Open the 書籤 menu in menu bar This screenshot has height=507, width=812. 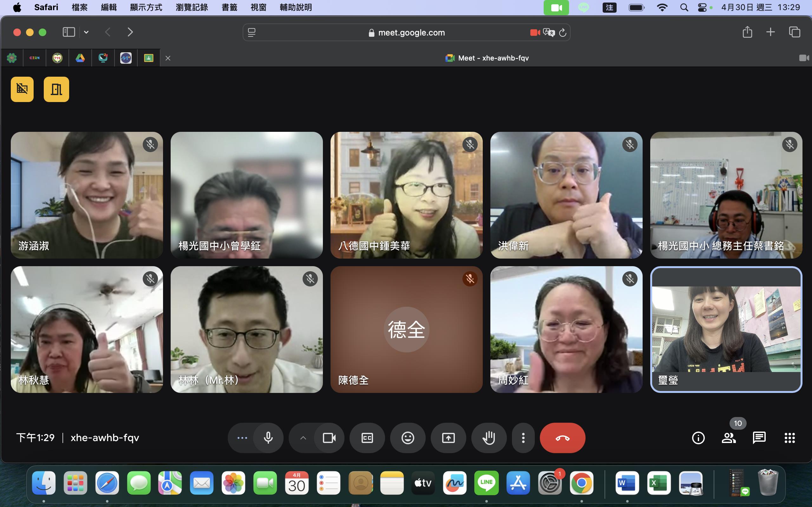coord(229,7)
